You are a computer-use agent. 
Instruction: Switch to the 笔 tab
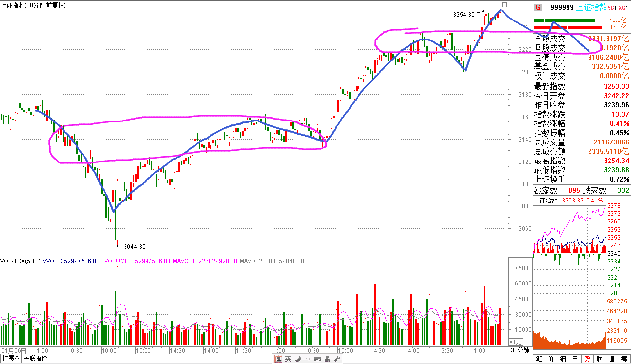click(x=539, y=359)
